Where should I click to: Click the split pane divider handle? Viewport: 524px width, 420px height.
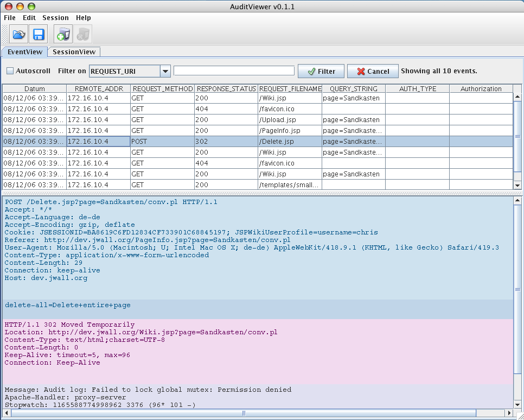(261, 192)
